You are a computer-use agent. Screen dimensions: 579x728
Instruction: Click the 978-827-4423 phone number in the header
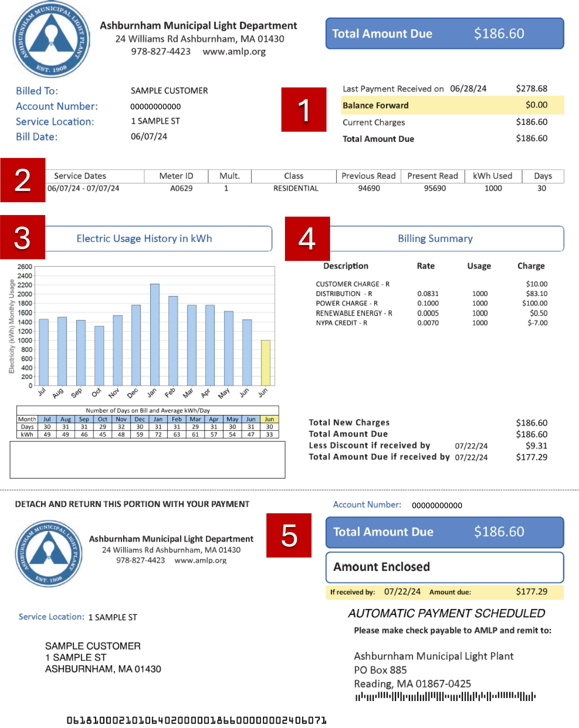(x=161, y=52)
